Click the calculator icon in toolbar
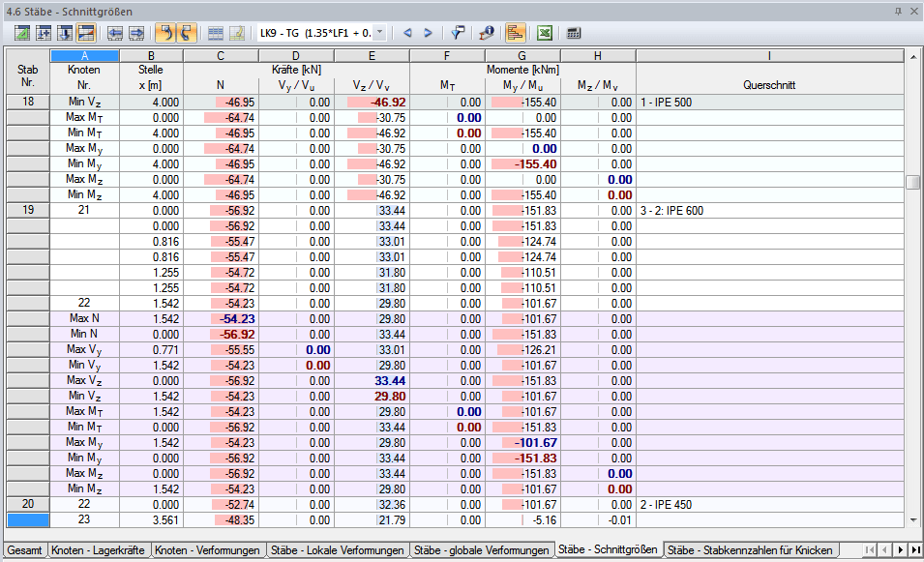This screenshot has width=924, height=562. point(574,33)
